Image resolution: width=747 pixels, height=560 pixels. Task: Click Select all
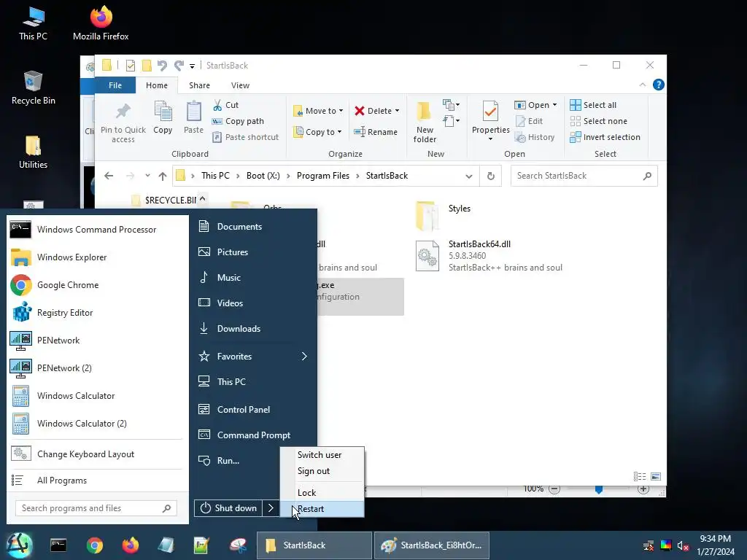click(x=593, y=105)
